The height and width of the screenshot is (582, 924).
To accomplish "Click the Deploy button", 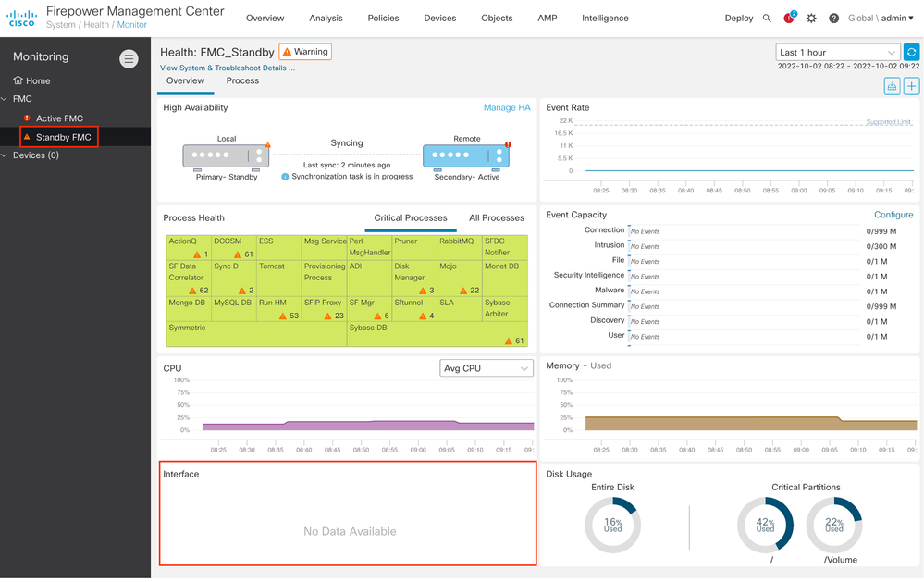I will [x=739, y=19].
